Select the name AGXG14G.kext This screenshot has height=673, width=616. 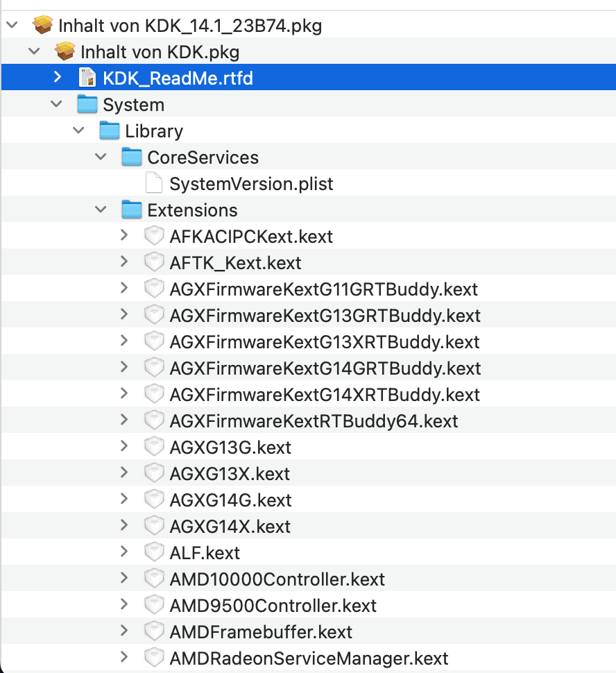(x=230, y=500)
